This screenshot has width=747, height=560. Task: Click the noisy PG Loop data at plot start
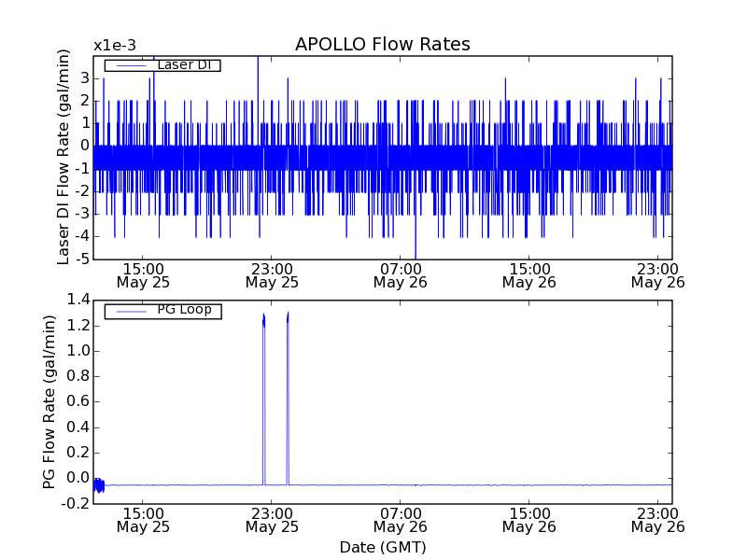98,484
